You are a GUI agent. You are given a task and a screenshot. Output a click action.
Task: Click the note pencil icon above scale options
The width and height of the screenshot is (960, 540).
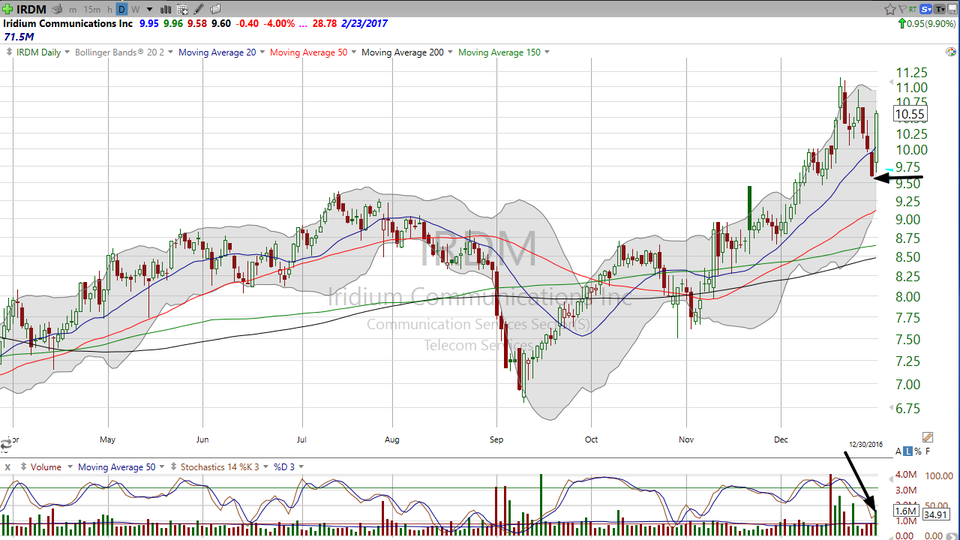point(928,437)
